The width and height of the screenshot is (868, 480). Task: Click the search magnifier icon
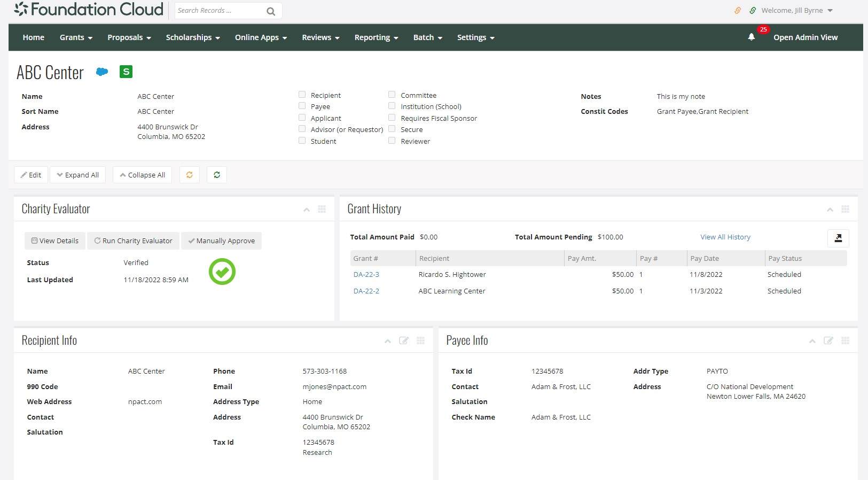[271, 11]
